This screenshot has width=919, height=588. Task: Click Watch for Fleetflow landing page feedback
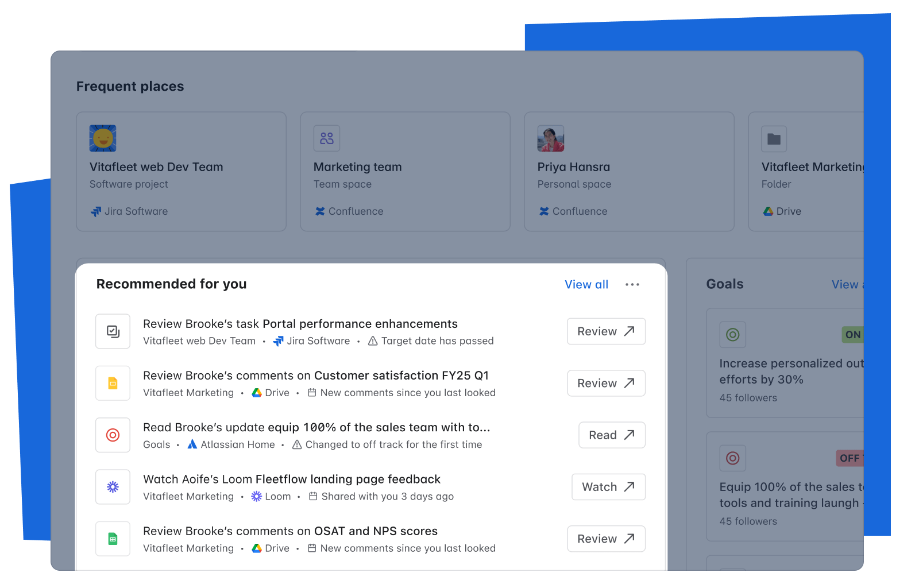pos(608,487)
